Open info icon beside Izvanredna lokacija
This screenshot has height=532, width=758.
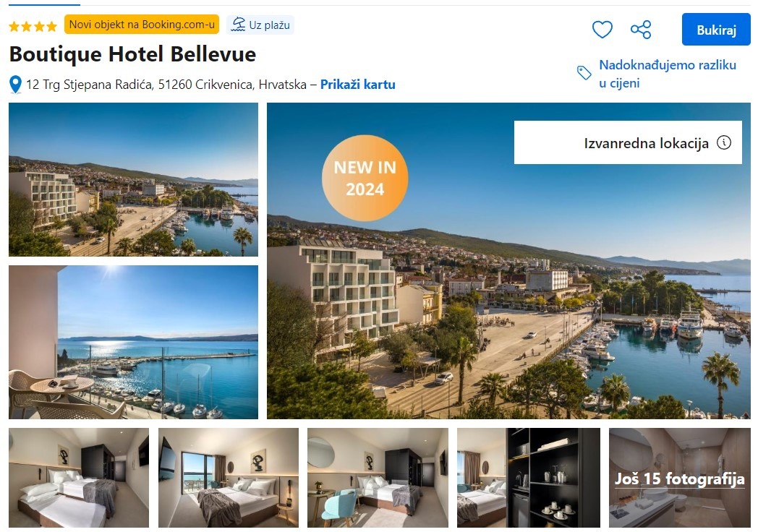(x=724, y=142)
